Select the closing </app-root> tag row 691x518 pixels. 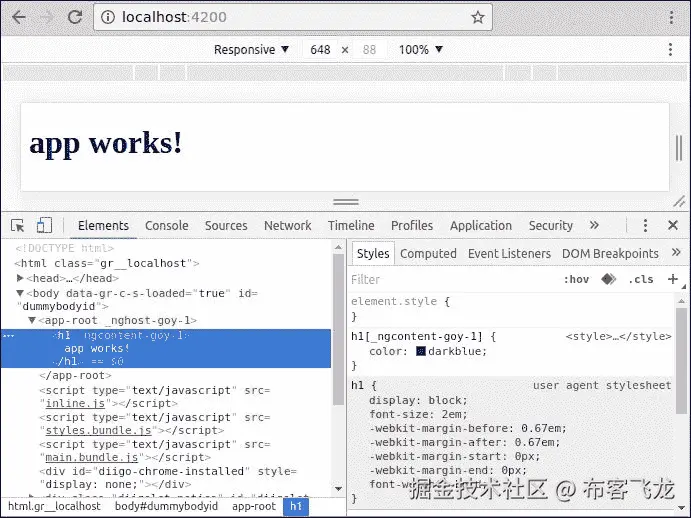coord(75,375)
